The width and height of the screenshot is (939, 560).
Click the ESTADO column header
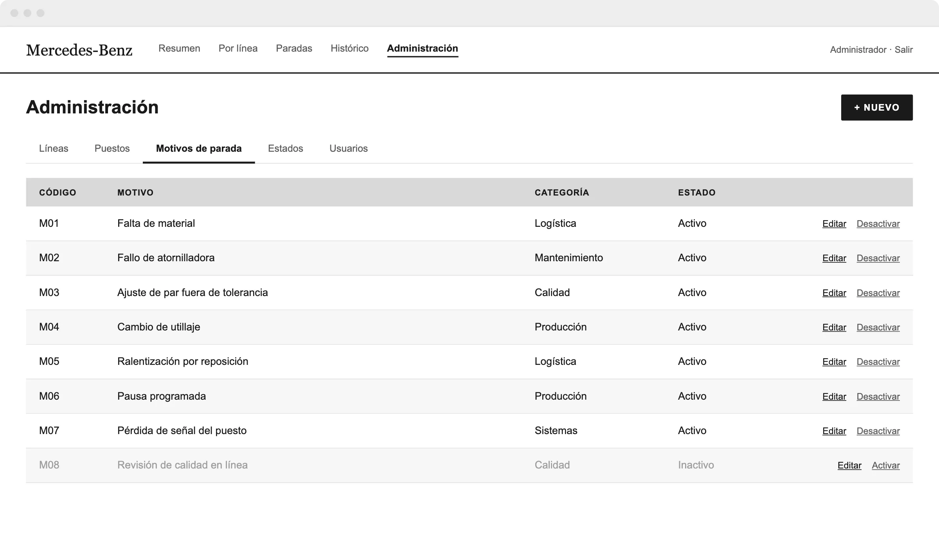point(697,192)
